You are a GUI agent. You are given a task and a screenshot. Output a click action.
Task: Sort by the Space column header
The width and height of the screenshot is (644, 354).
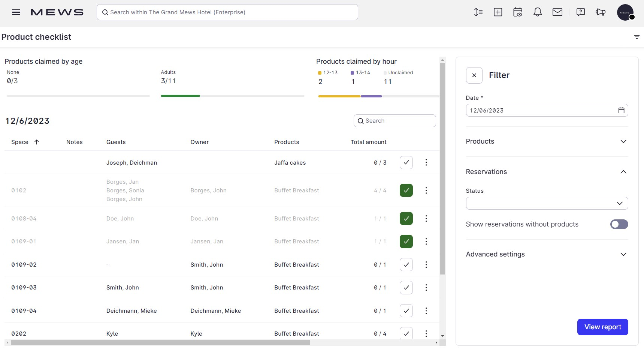click(x=20, y=142)
